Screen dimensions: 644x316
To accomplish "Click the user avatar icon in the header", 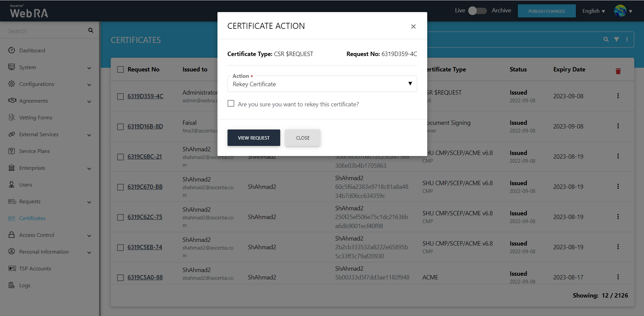I will pyautogui.click(x=620, y=11).
